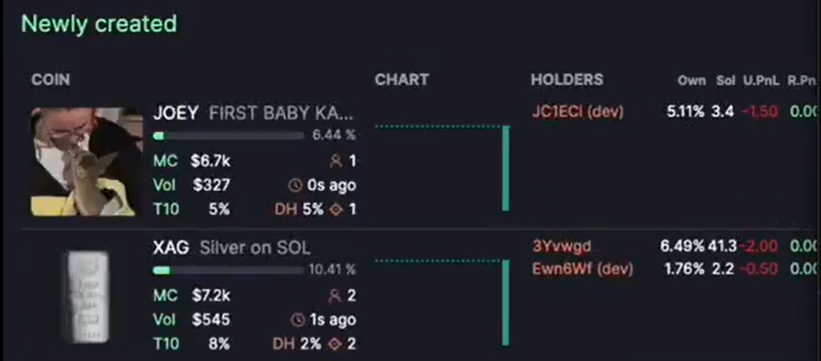Click the holder count icon for JOEY

tap(336, 161)
